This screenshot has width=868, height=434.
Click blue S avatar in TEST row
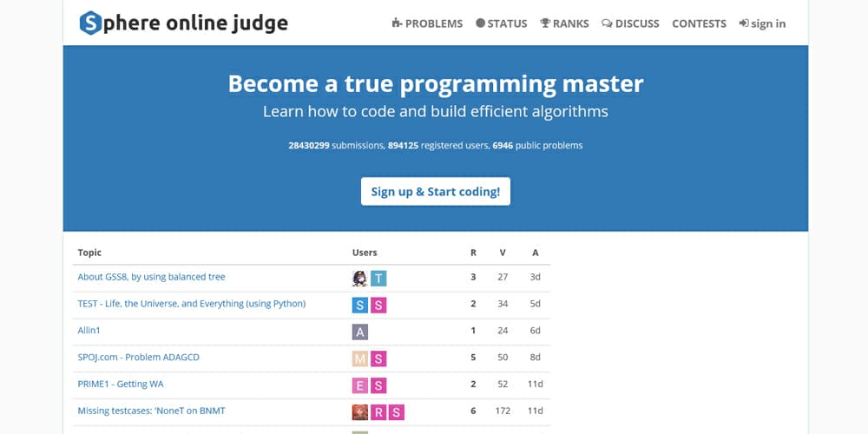360,305
